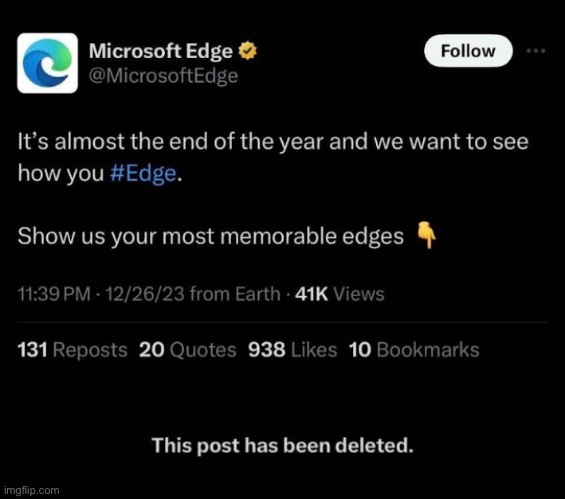Open the Microsoft Edge profile avatar
565x499 pixels.
pyautogui.click(x=47, y=63)
